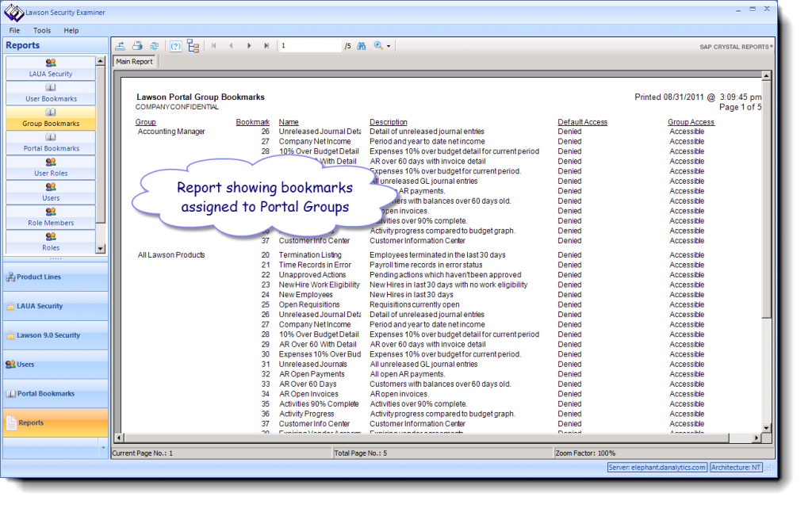Click the "Accounting Manager" group name
This screenshot has height=512, width=812.
(x=171, y=132)
